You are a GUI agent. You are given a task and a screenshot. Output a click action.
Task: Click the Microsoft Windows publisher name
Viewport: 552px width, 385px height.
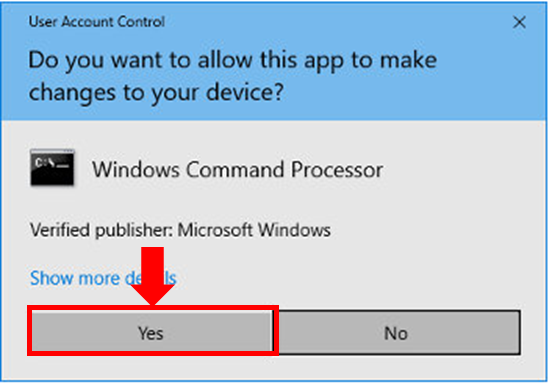click(254, 230)
